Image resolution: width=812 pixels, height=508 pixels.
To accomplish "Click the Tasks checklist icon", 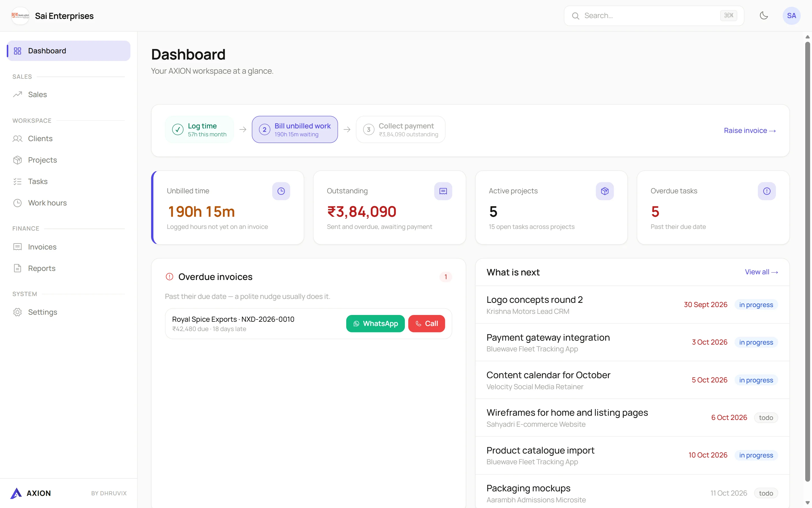I will (x=17, y=181).
